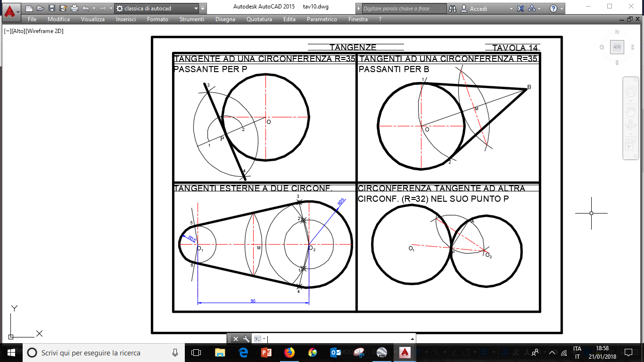Viewport: 644px width, 362px height.
Task: Minimize the drawing document window
Action: 621,19
